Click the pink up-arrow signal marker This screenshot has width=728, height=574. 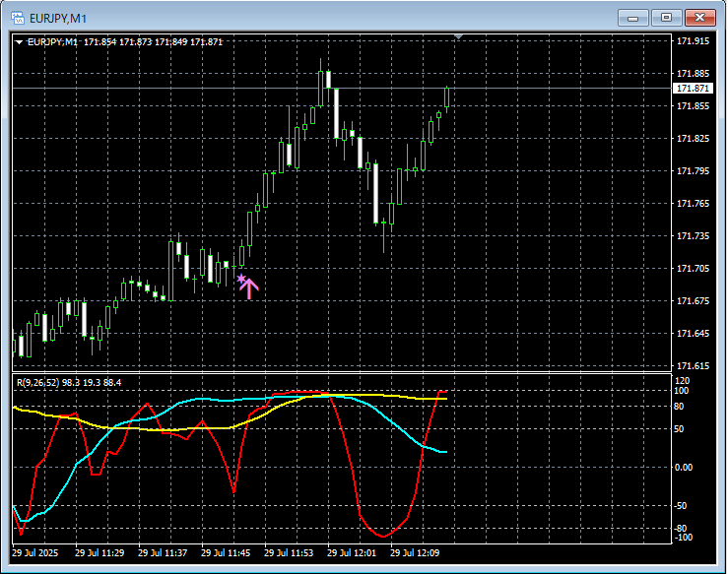click(x=248, y=287)
